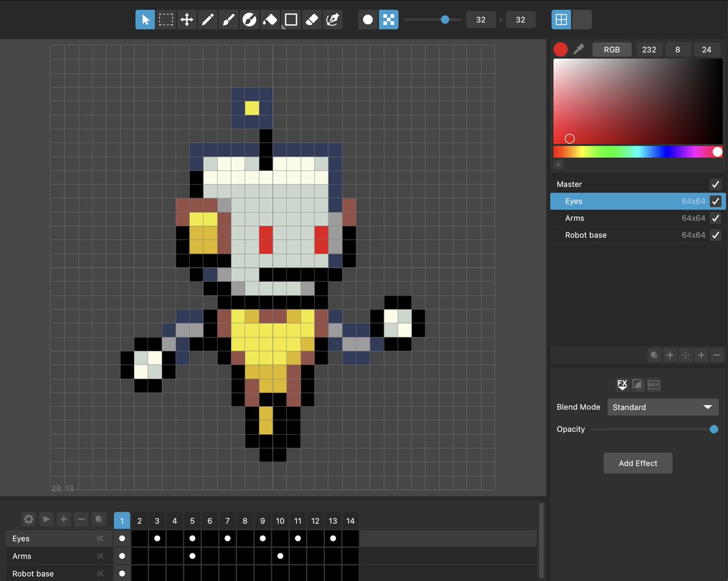Select the Paint Bucket fill tool
This screenshot has width=728, height=581.
(x=270, y=19)
